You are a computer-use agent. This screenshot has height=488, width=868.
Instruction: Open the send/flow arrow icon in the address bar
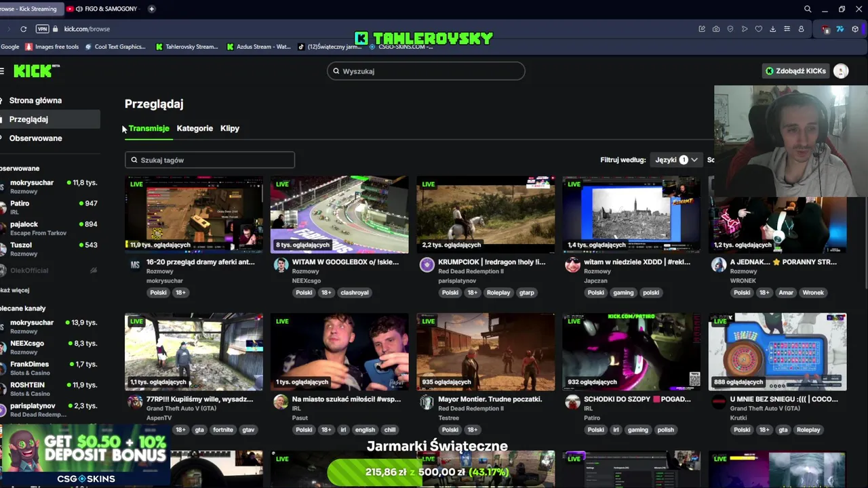(745, 29)
